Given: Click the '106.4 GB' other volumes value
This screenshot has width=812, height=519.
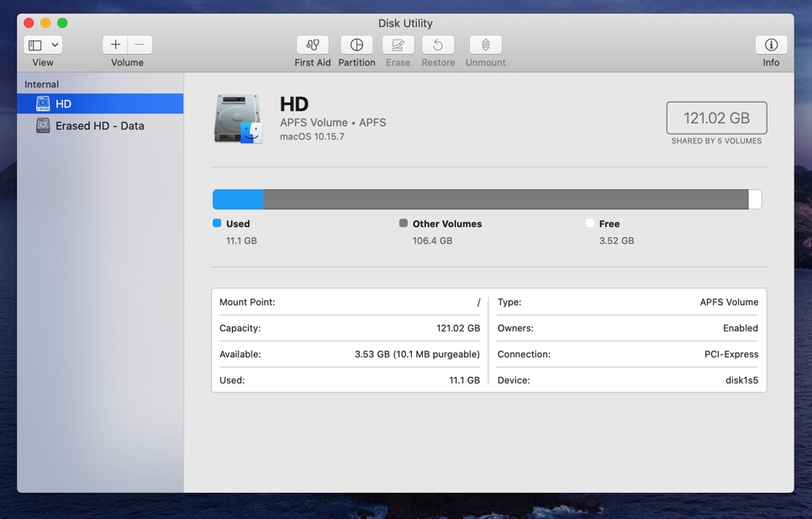Looking at the screenshot, I should point(432,241).
